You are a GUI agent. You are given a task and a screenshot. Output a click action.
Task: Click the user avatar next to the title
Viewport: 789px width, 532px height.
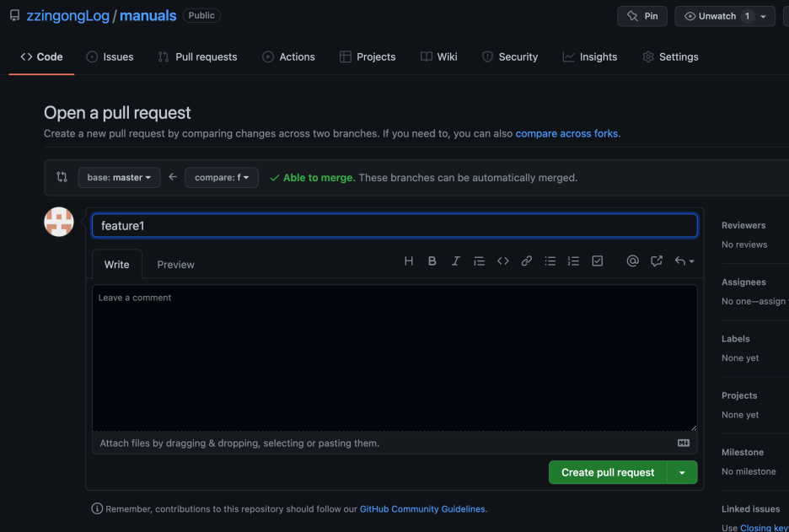59,222
